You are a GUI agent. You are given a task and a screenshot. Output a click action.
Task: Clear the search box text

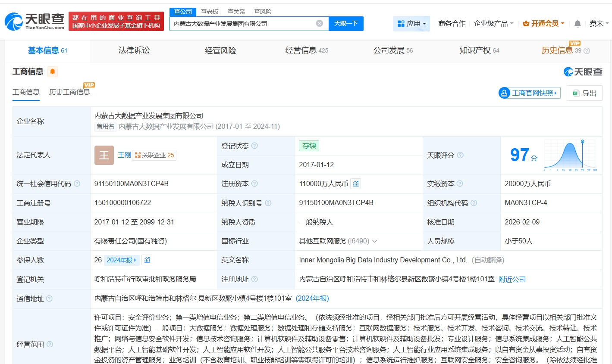pos(320,23)
